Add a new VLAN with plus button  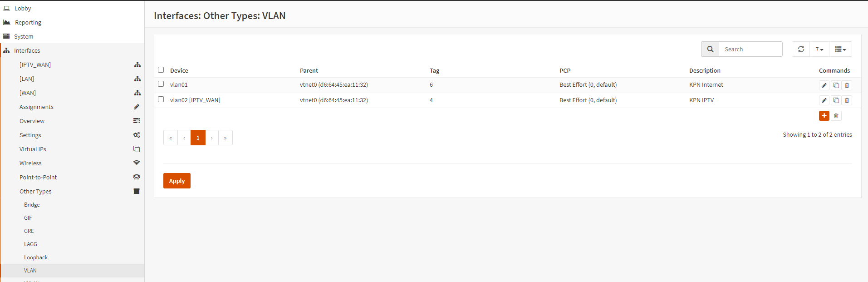[824, 116]
